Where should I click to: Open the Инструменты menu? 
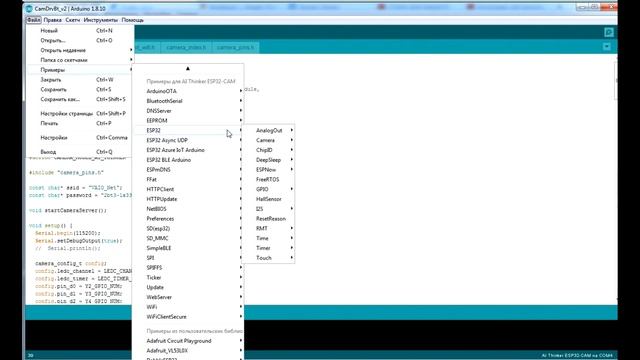coord(100,20)
